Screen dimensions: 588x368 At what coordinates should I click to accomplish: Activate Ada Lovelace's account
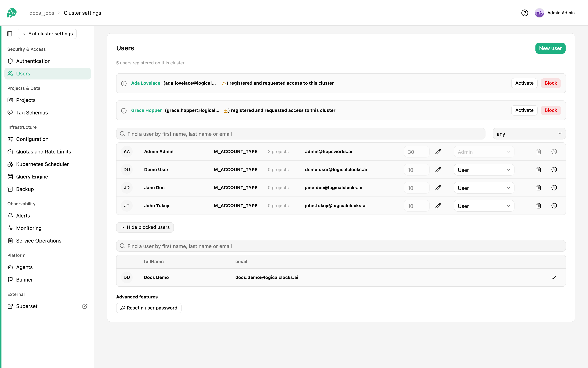coord(524,83)
